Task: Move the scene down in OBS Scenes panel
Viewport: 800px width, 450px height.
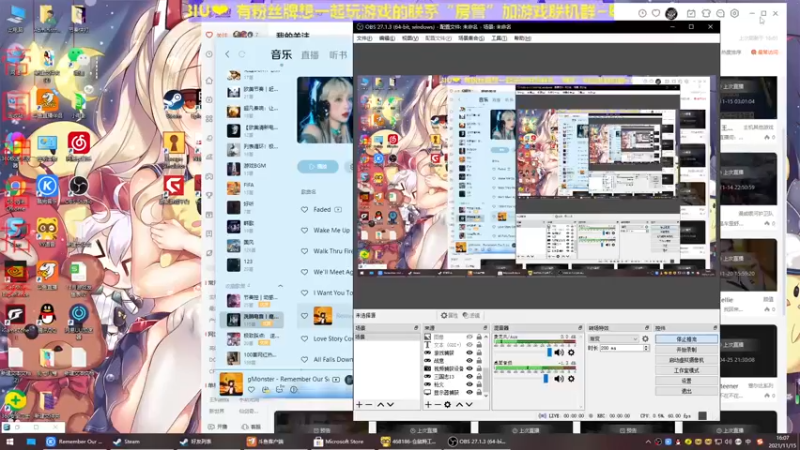Action: click(390, 405)
